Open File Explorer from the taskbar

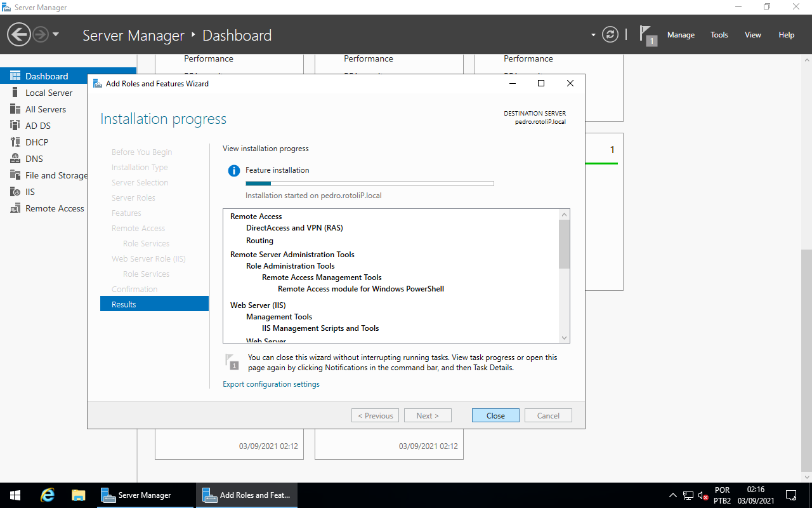(x=78, y=495)
